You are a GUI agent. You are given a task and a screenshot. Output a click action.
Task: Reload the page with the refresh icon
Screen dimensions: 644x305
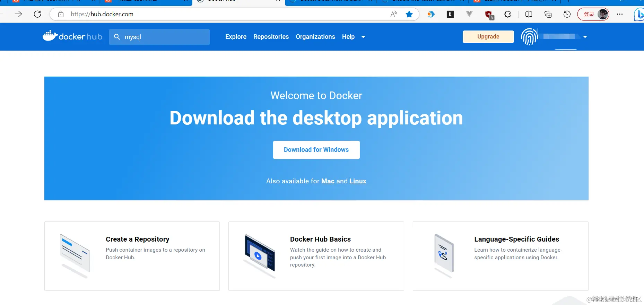click(x=37, y=14)
